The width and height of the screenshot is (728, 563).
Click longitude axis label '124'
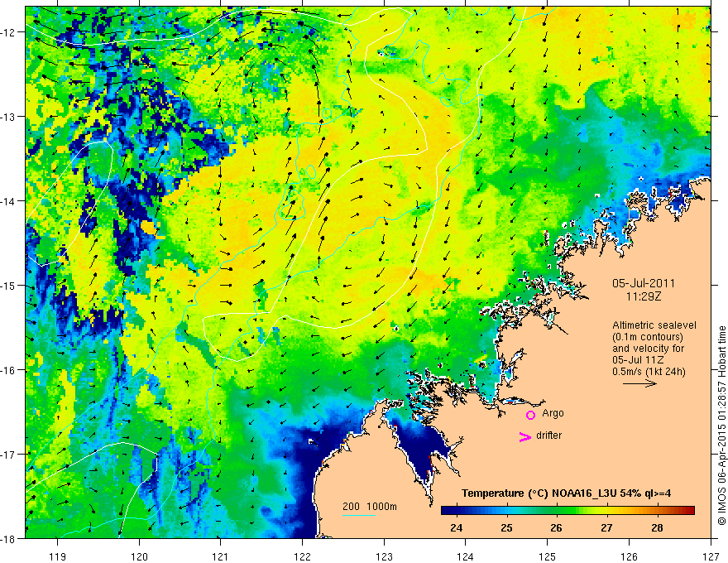coord(466,556)
